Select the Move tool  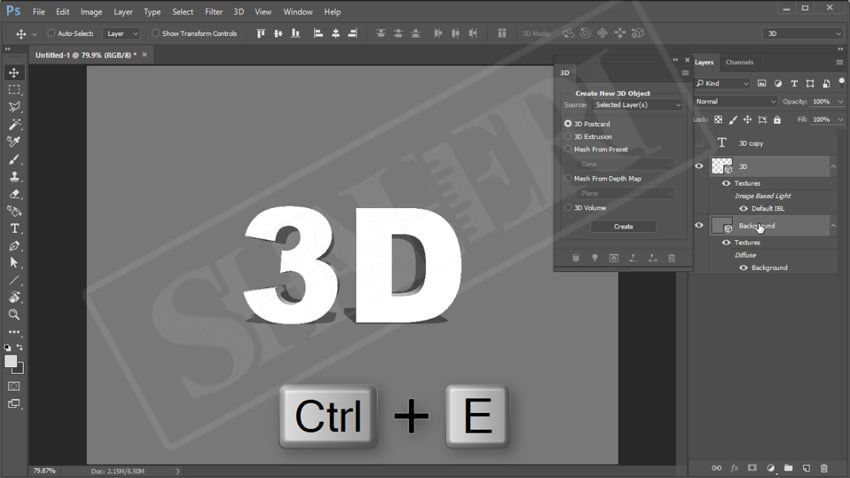click(x=14, y=73)
